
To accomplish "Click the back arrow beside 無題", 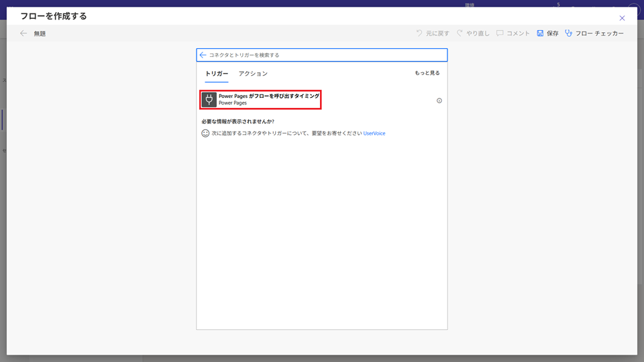I will (23, 34).
